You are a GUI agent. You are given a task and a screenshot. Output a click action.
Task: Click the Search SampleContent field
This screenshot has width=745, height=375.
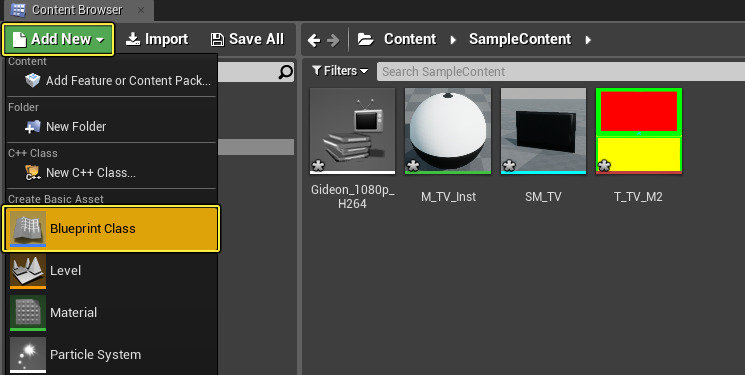pyautogui.click(x=561, y=72)
